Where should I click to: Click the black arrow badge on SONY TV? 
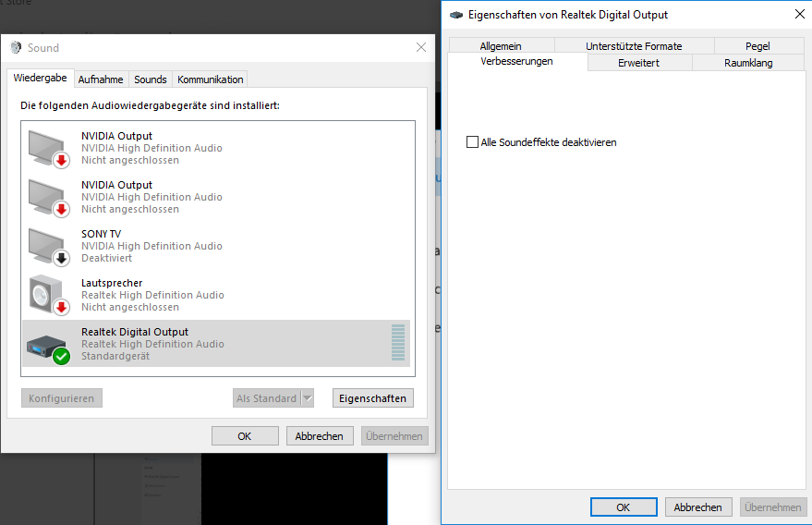click(62, 258)
